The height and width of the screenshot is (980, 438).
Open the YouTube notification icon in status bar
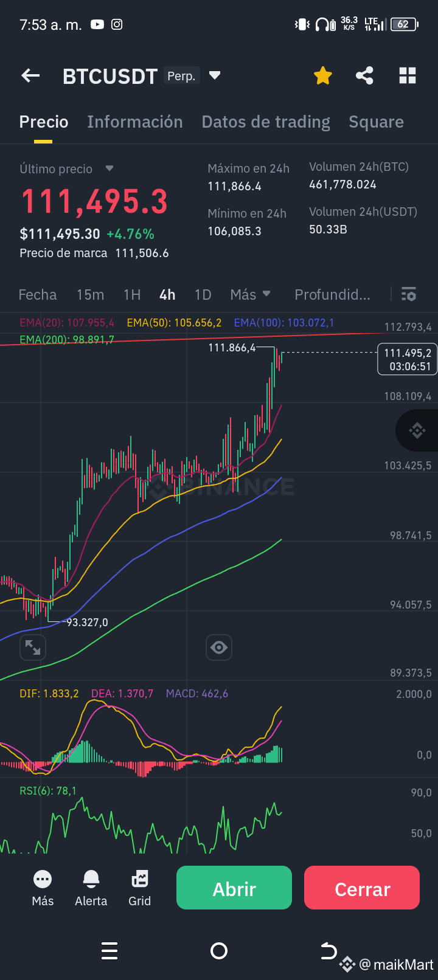click(x=97, y=24)
